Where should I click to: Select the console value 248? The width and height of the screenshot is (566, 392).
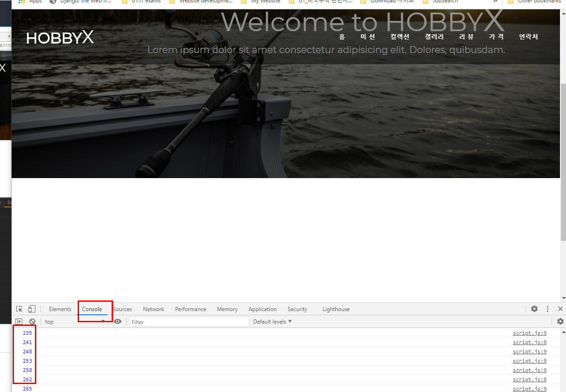point(27,352)
